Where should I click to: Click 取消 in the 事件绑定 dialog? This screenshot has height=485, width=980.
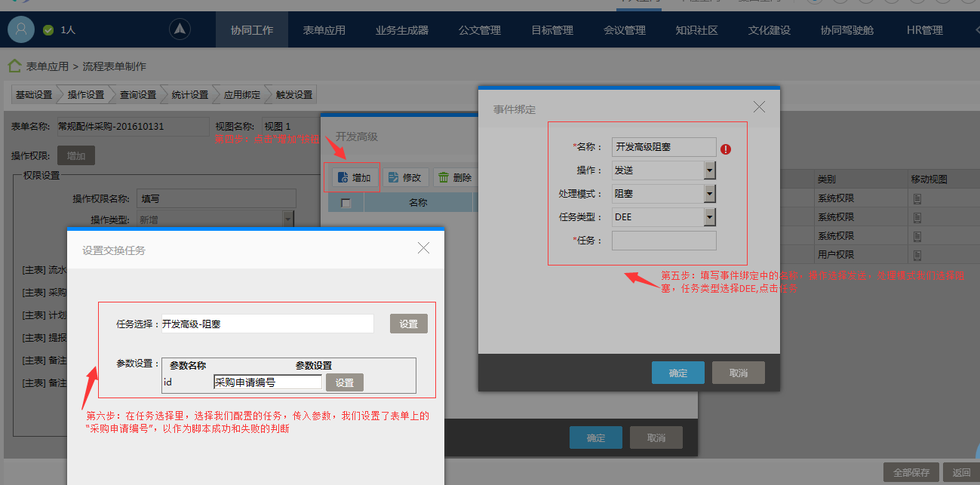[739, 373]
